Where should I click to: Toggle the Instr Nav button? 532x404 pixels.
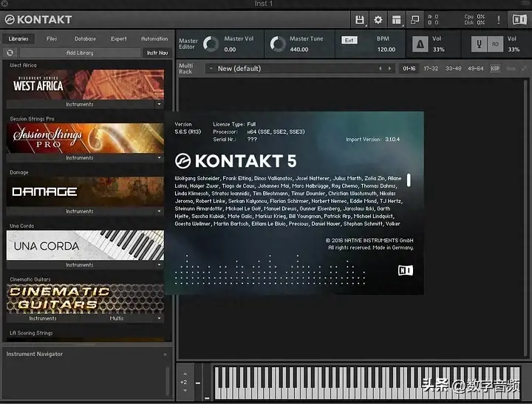tap(157, 52)
